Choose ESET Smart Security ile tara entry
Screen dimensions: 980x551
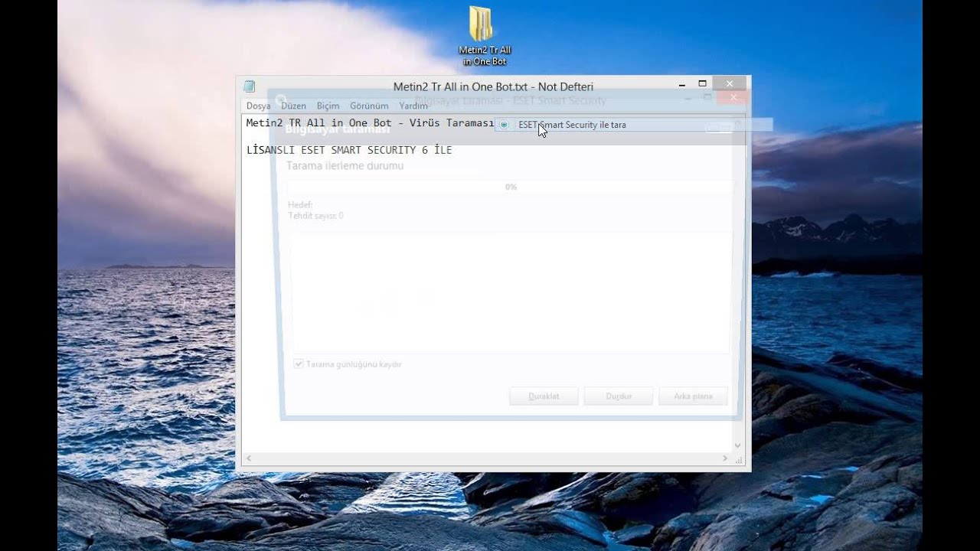click(x=633, y=125)
